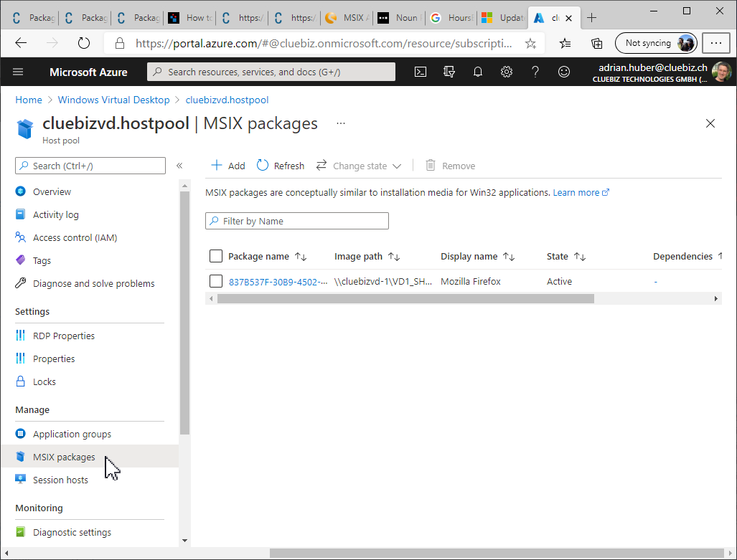The width and height of the screenshot is (737, 560).
Task: Click the sidebar Search (Ctrl+/) box
Action: click(90, 166)
